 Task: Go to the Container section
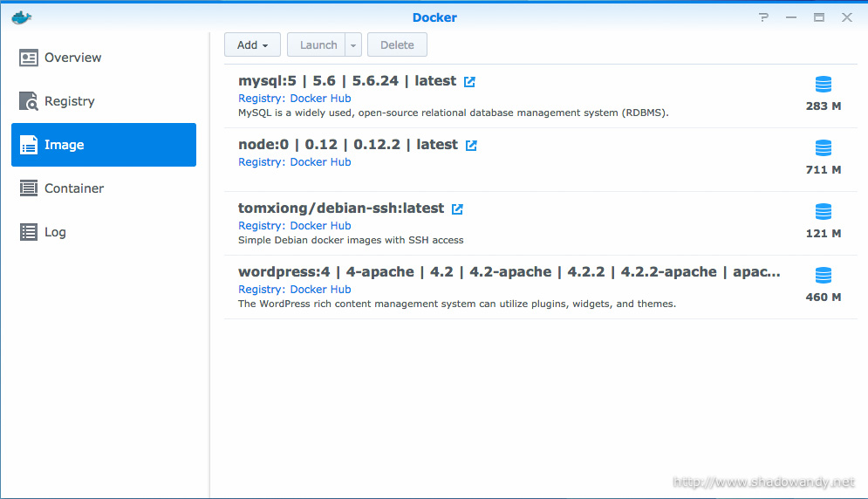point(104,188)
